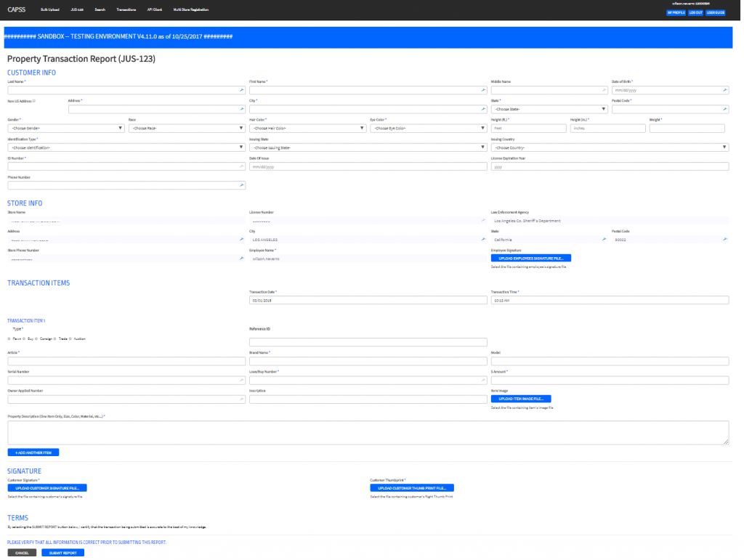Click the icon inside Last Name field
This screenshot has width=744, height=560.
pos(242,90)
